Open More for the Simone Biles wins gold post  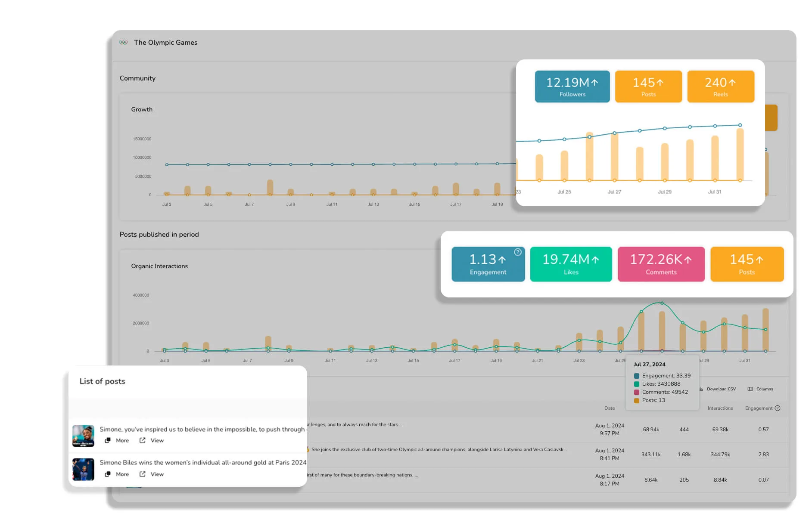click(117, 474)
